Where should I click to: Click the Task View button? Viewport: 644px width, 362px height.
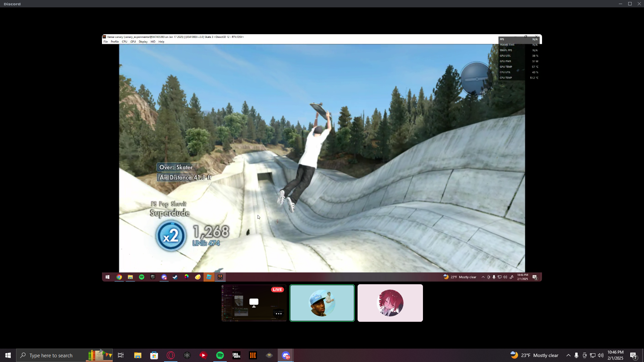coord(121,355)
